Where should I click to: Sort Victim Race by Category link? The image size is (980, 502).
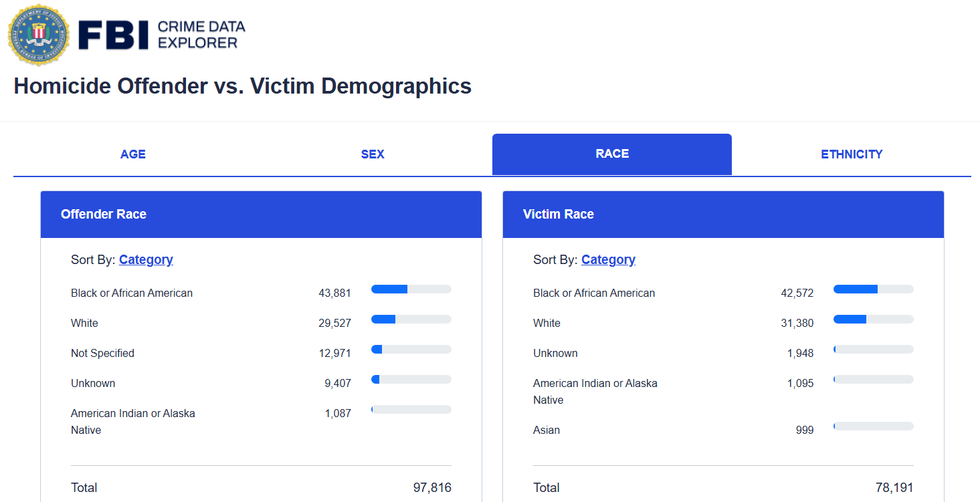608,260
